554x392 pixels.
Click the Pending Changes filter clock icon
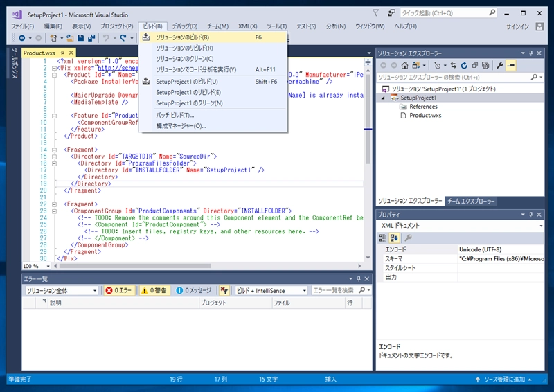(438, 65)
